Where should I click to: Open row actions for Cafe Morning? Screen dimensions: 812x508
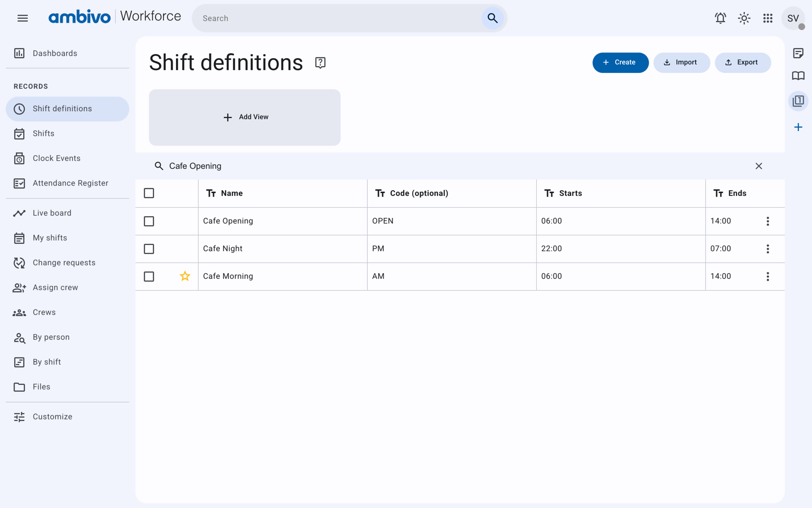point(767,277)
